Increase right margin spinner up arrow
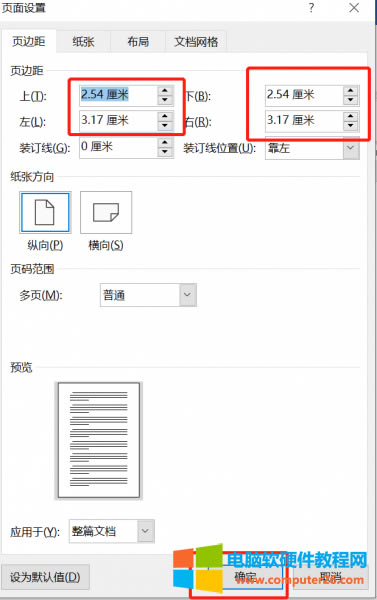Image resolution: width=377 pixels, height=600 pixels. [x=351, y=116]
